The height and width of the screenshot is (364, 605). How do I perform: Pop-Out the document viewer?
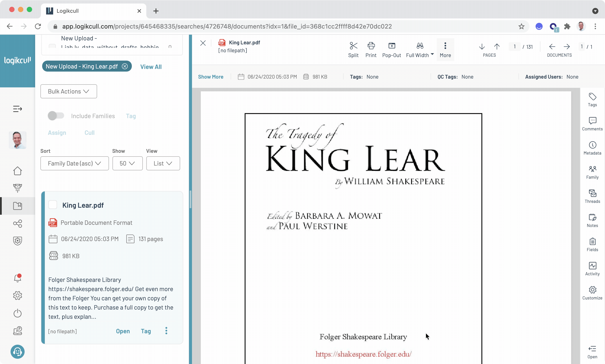[x=391, y=50]
